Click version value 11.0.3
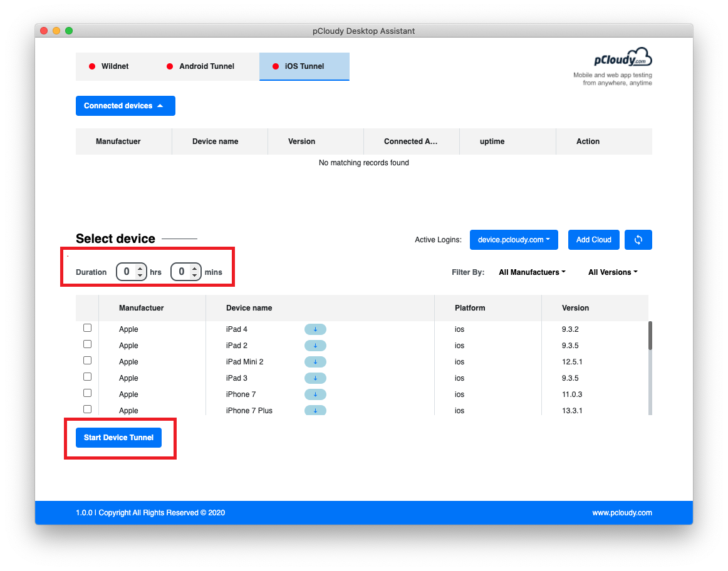Image resolution: width=728 pixels, height=571 pixels. 572,394
